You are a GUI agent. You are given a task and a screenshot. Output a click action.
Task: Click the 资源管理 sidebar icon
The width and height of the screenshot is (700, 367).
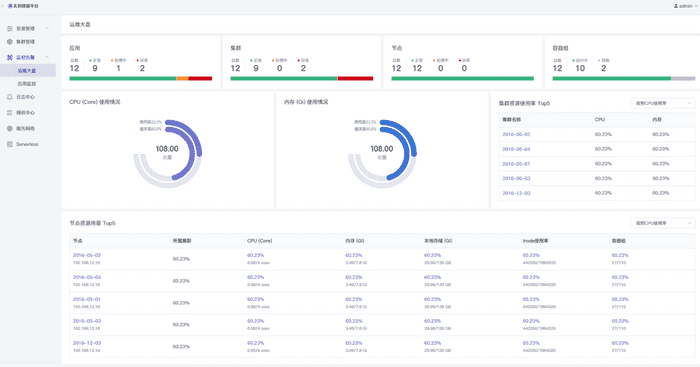point(10,29)
